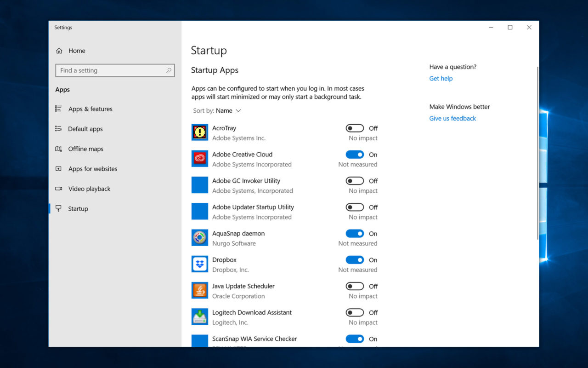This screenshot has height=368, width=588.
Task: Turn off Dropbox startup toggle
Action: (355, 259)
